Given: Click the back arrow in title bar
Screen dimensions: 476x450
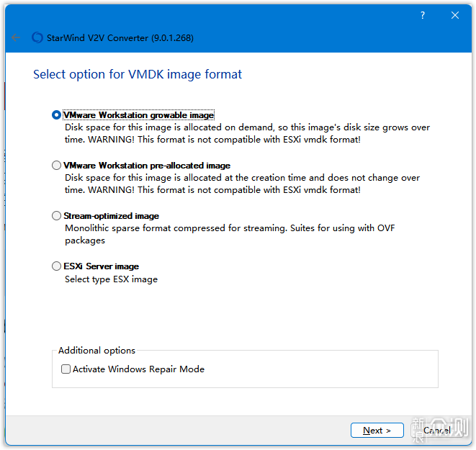Looking at the screenshot, I should (15, 37).
